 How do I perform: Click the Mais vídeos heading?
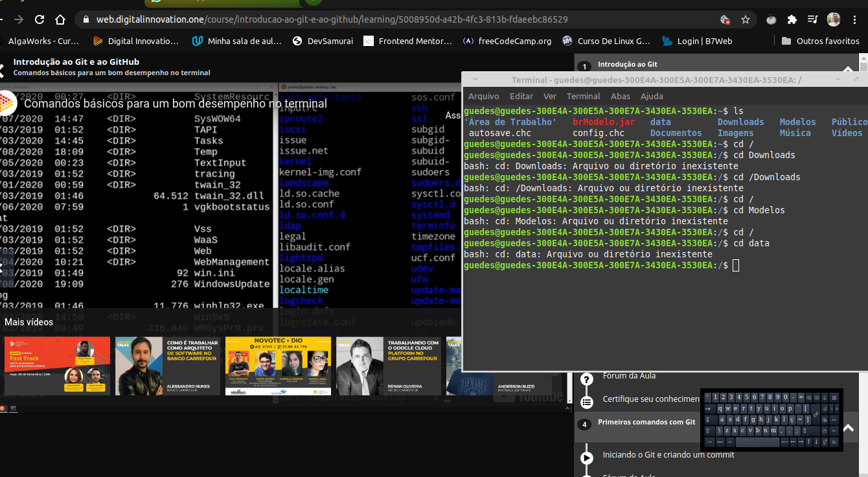pyautogui.click(x=29, y=322)
